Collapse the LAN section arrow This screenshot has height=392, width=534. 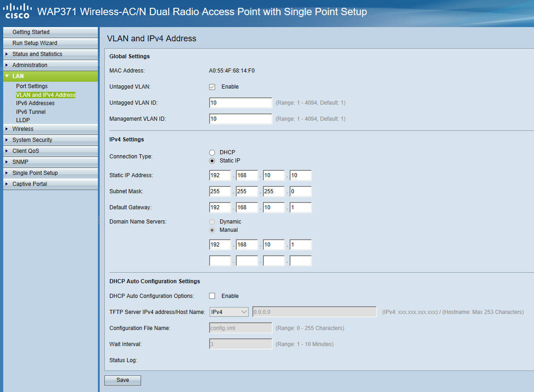(7, 76)
